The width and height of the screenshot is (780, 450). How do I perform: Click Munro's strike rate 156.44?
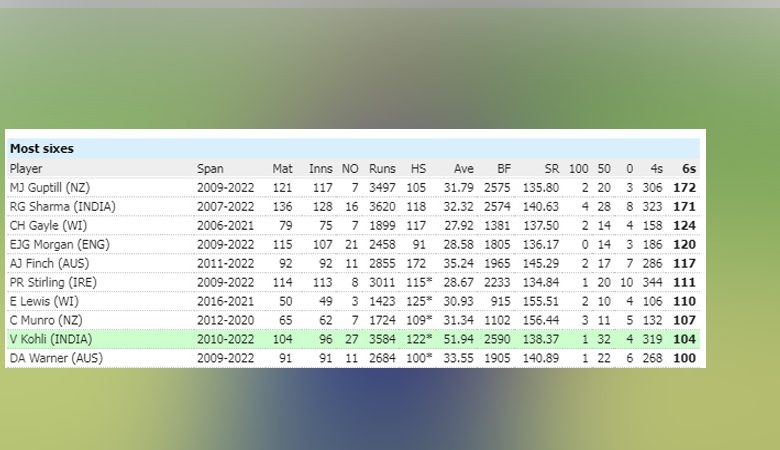pyautogui.click(x=540, y=320)
